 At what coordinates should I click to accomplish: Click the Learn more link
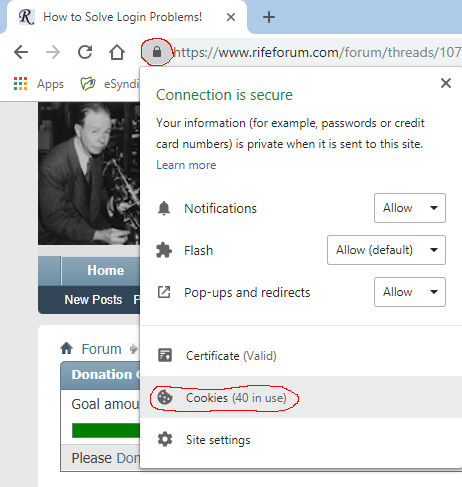pos(186,165)
